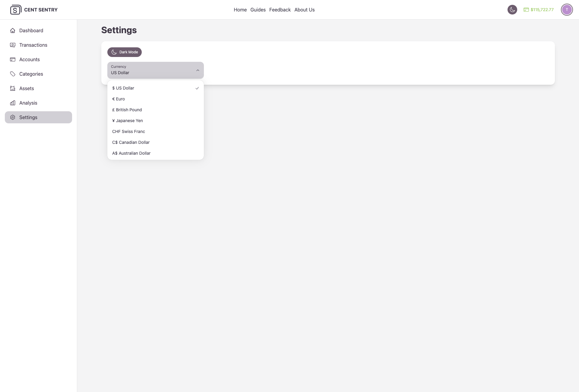Open Dashboard via house icon

pyautogui.click(x=13, y=30)
